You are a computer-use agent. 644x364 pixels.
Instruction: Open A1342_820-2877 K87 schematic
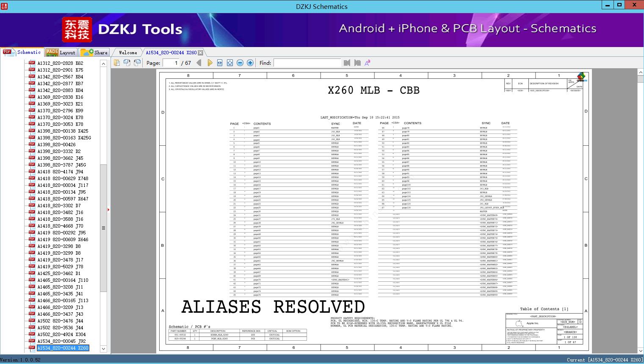60,83
